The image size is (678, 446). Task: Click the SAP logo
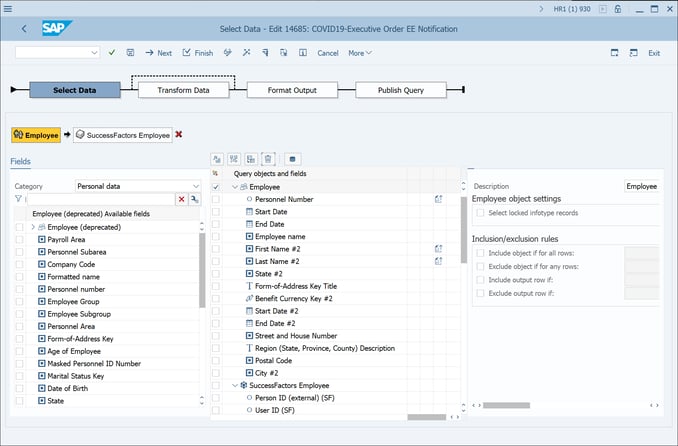57,29
